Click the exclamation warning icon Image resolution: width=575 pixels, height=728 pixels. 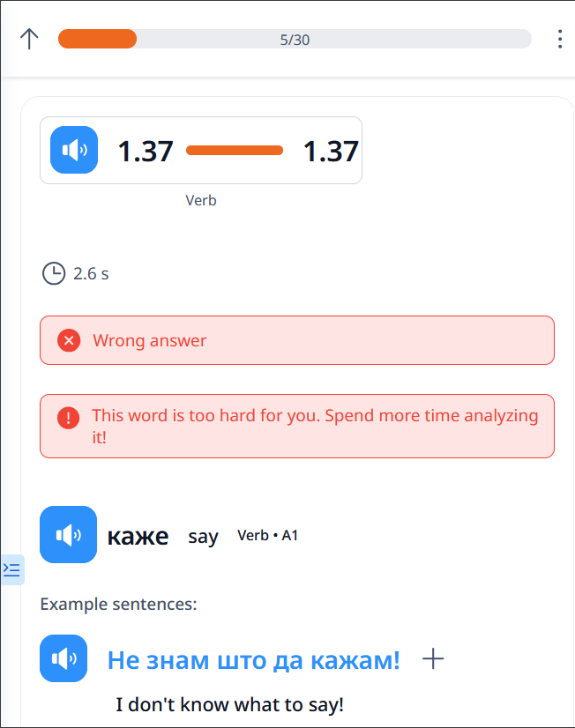[x=69, y=418]
